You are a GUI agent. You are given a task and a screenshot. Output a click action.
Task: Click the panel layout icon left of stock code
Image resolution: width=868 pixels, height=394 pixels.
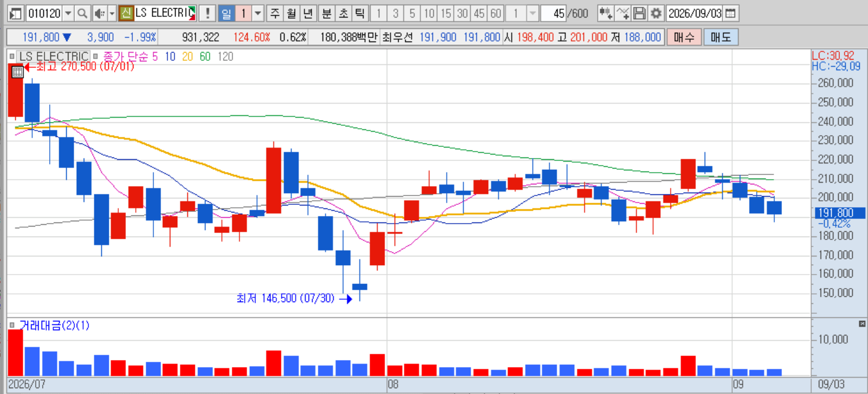pos(16,13)
